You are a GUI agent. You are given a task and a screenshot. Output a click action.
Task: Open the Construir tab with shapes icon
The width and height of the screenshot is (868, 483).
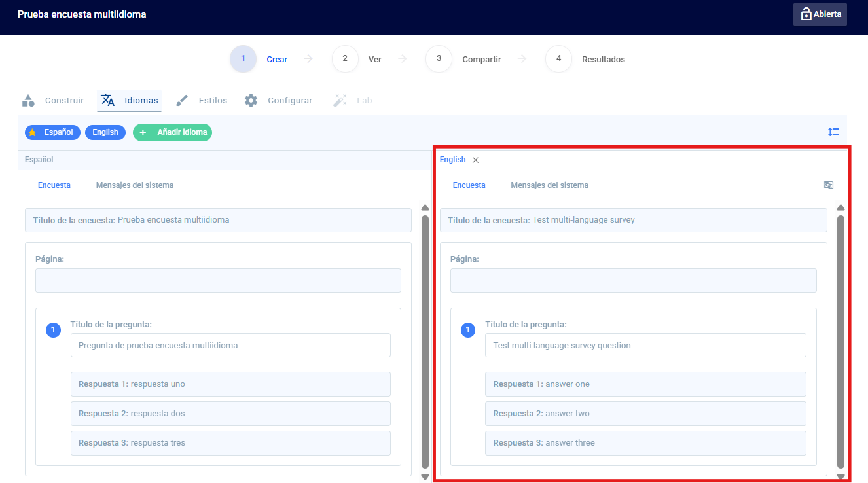pos(53,101)
